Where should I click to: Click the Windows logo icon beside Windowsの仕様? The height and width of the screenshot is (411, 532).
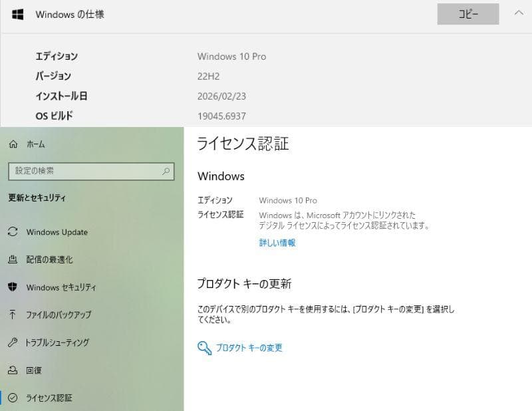pos(18,14)
